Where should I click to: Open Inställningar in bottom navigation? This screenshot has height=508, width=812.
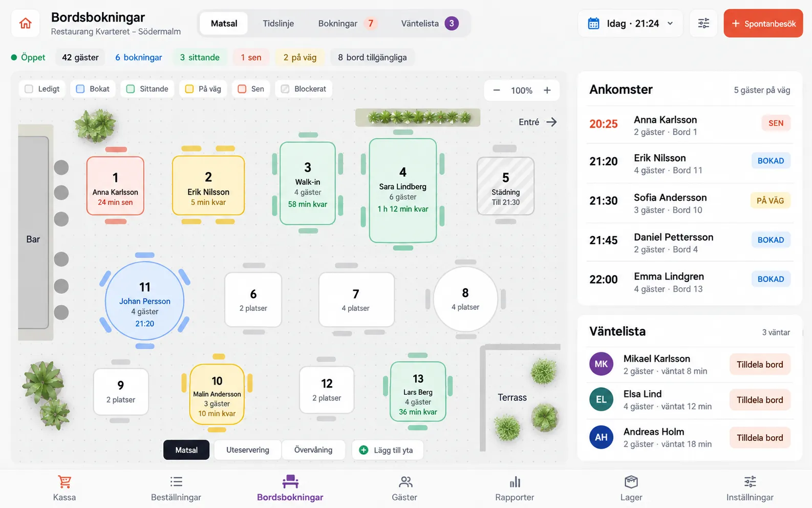pos(750,489)
